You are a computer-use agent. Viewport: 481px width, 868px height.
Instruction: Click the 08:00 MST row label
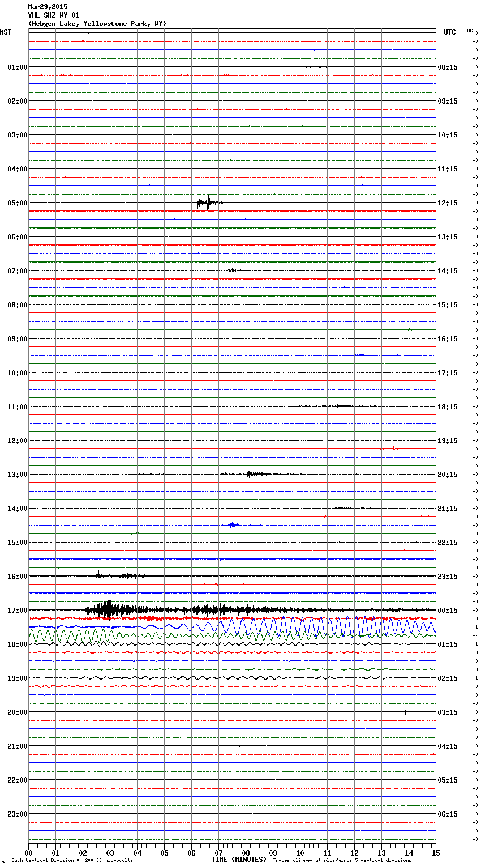point(17,305)
